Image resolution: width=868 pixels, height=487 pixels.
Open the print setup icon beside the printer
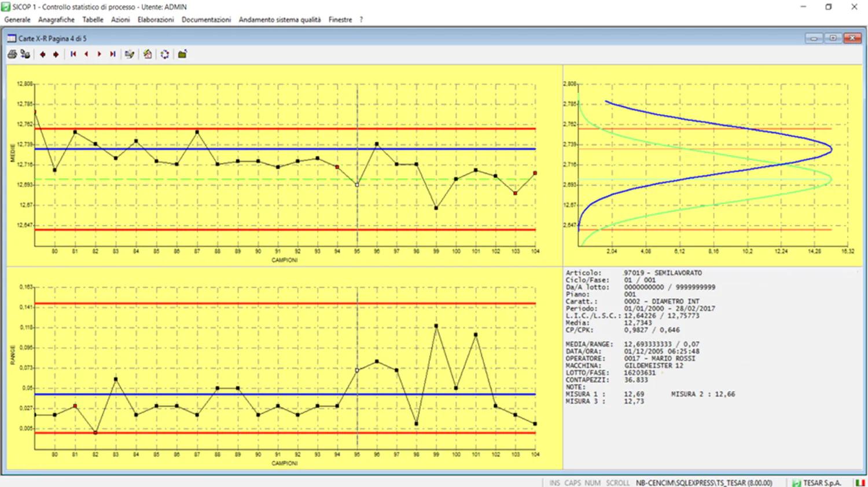[x=25, y=54]
